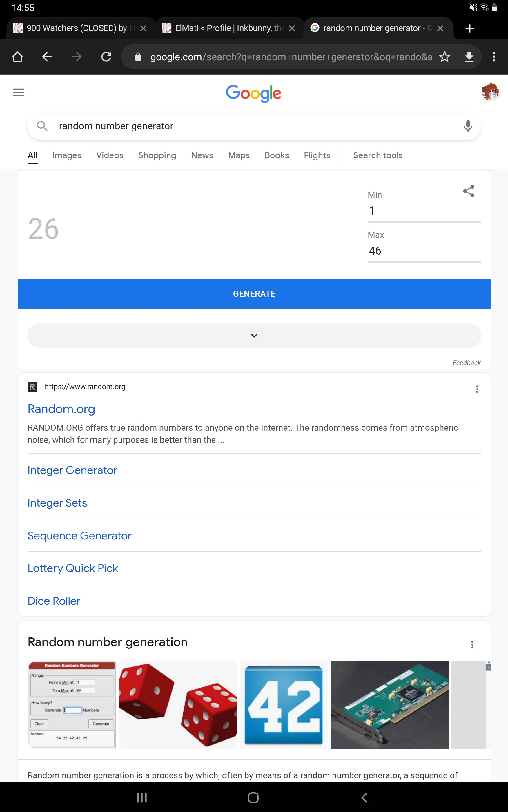Screen dimensions: 508x812
Task: Open the red dice image thumbnail
Action: click(x=178, y=704)
